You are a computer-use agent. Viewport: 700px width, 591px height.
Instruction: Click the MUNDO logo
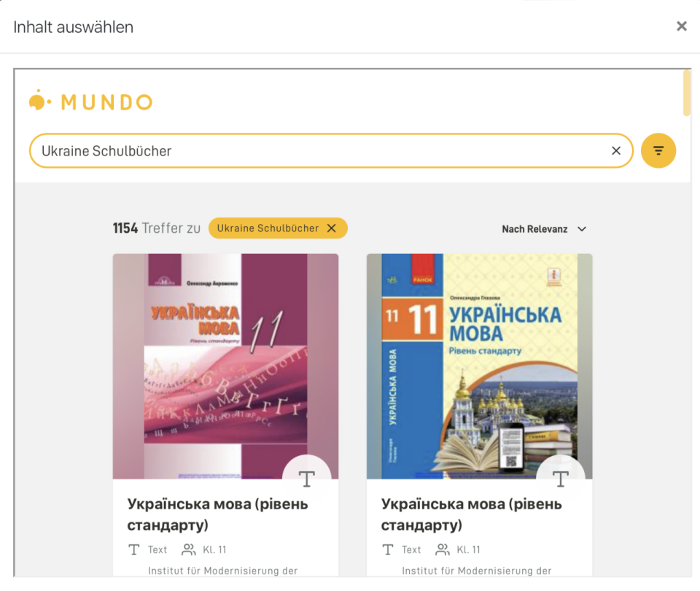coord(91,101)
